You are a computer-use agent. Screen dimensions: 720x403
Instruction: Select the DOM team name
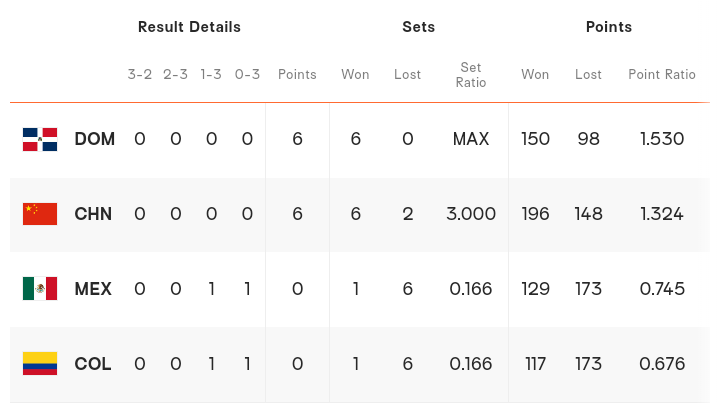point(95,139)
